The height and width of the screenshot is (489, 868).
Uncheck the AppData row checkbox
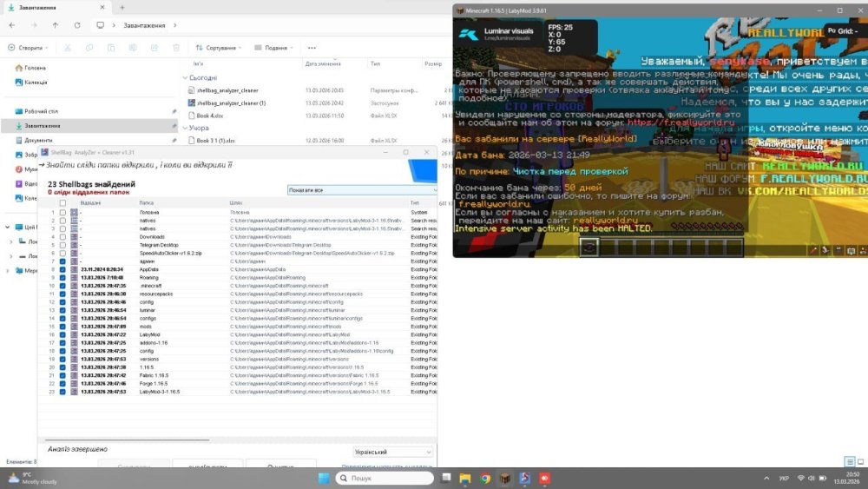[x=62, y=270]
